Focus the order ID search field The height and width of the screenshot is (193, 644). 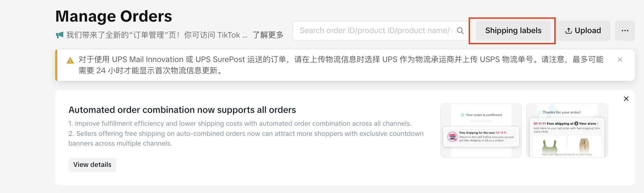(x=374, y=31)
